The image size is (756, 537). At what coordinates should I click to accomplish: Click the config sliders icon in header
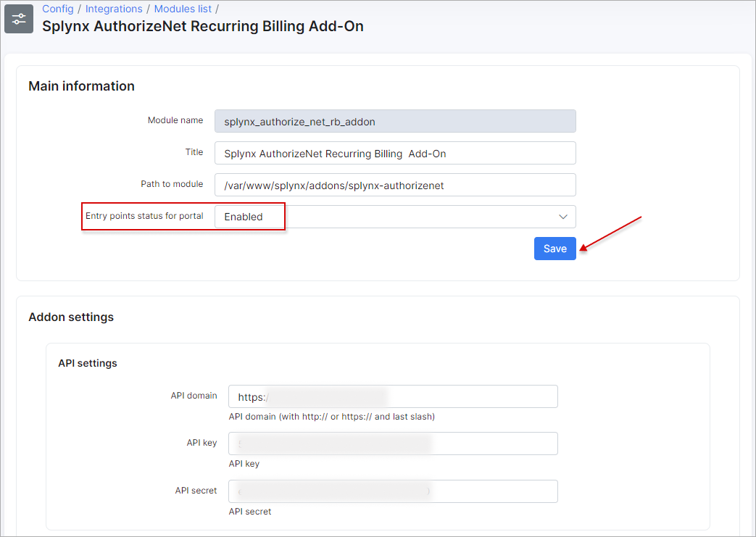(x=19, y=19)
